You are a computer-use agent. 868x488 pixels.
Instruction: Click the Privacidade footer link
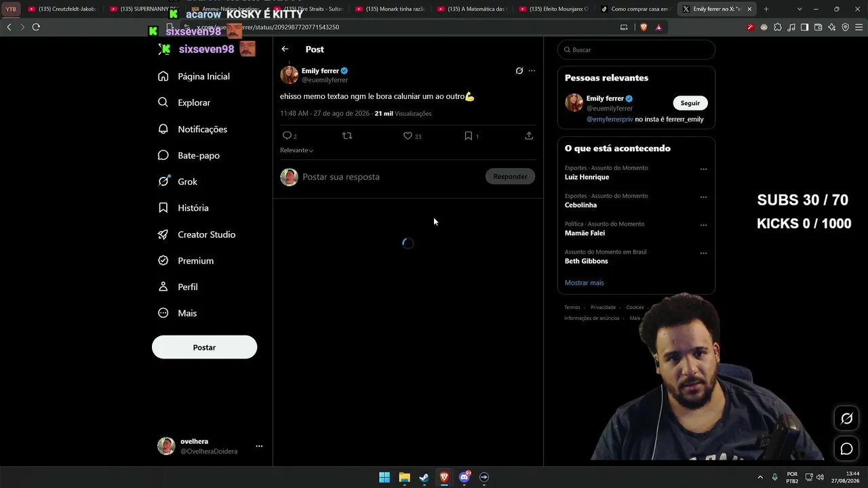coord(603,307)
